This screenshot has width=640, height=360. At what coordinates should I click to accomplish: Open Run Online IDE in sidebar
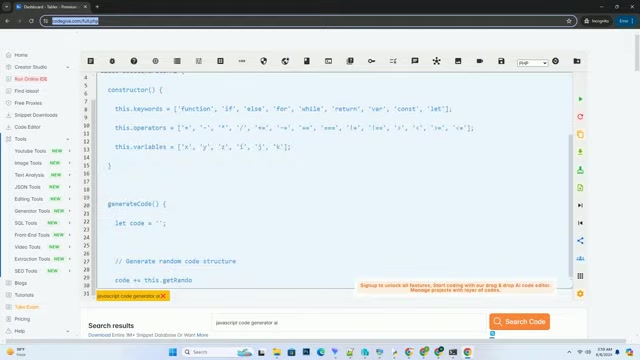click(x=31, y=79)
